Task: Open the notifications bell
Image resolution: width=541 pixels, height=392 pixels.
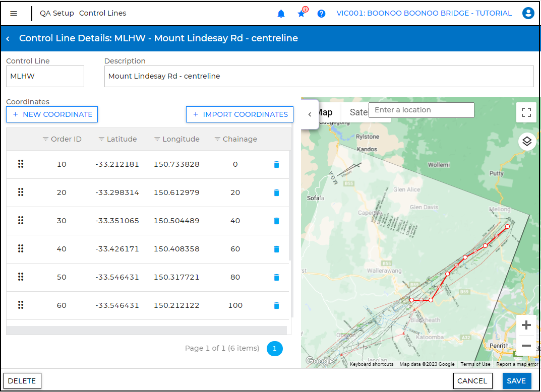Action: [281, 14]
